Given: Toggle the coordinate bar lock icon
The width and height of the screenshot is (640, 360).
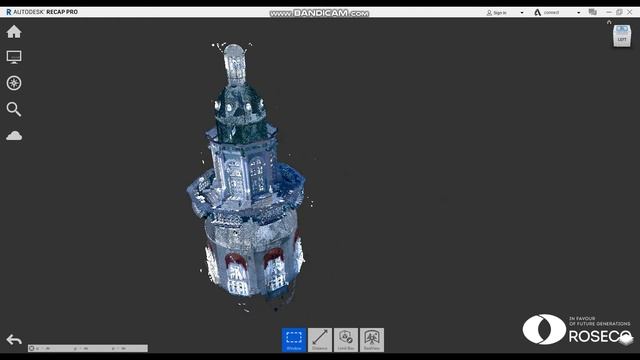Looking at the screenshot, I should (x=31, y=348).
